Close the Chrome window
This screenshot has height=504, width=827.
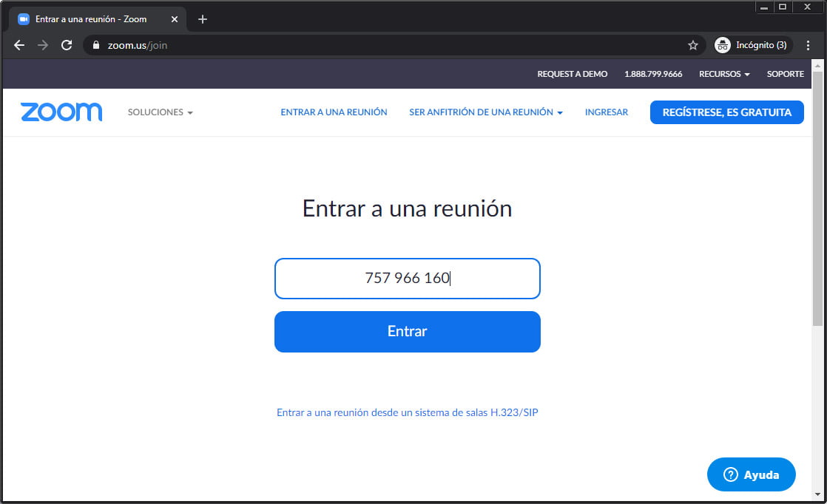click(807, 7)
